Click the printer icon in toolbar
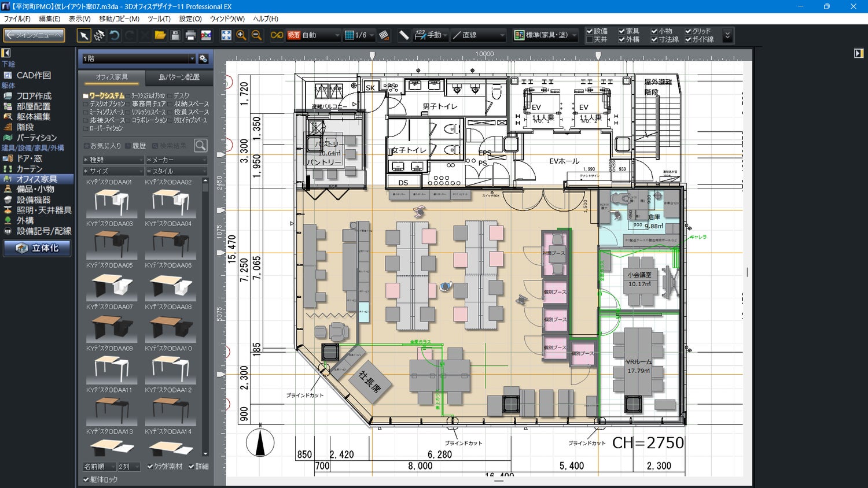The width and height of the screenshot is (868, 488). 190,35
